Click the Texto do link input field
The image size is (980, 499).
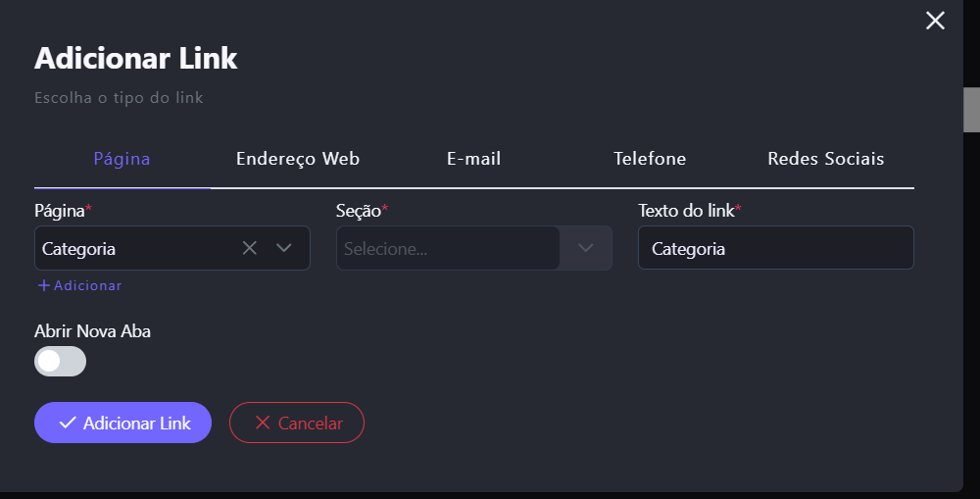click(775, 248)
